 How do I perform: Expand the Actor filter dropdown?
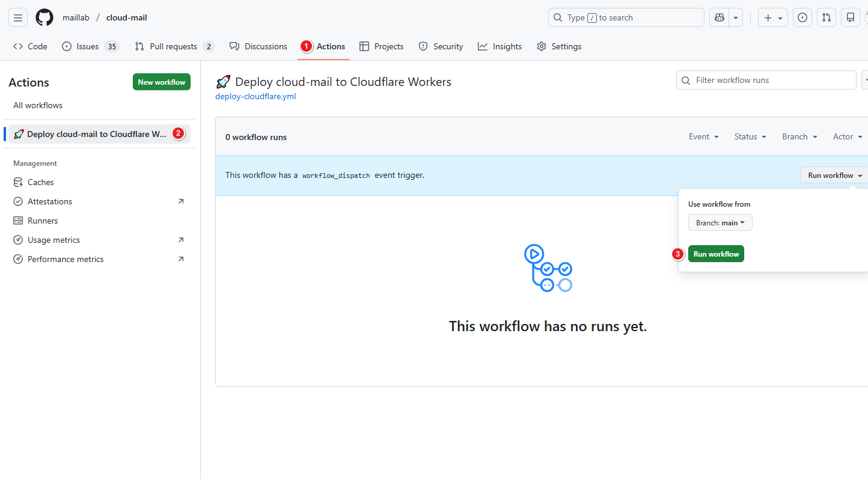click(x=848, y=137)
